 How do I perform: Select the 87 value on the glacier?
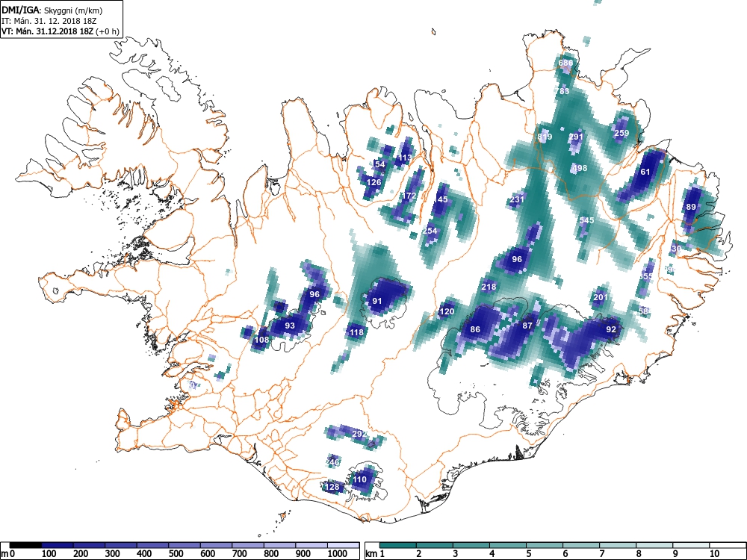527,326
